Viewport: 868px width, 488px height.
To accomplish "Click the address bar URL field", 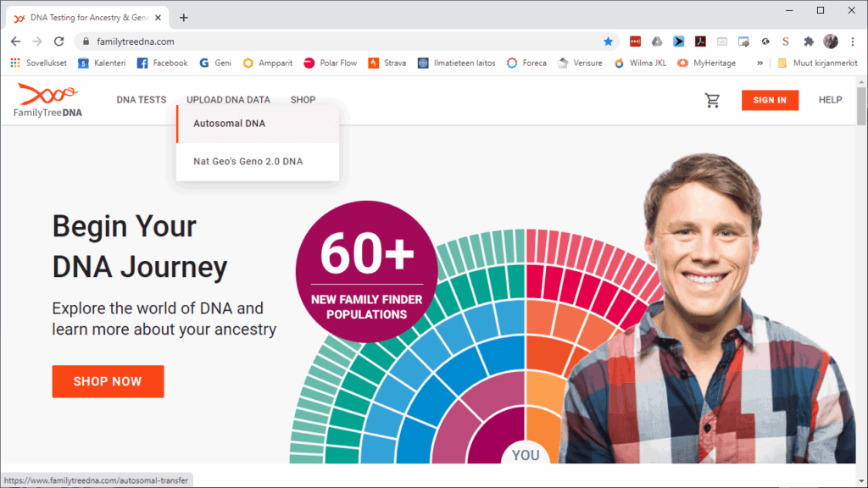I will (x=343, y=42).
